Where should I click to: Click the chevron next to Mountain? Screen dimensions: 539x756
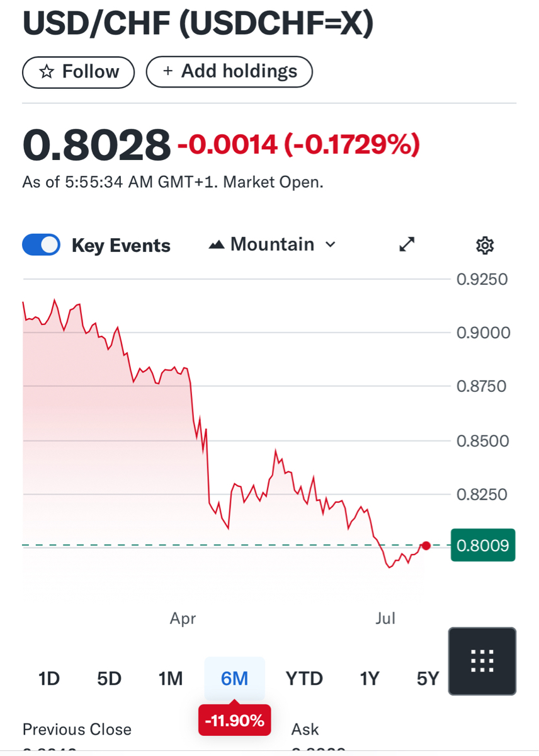point(331,244)
